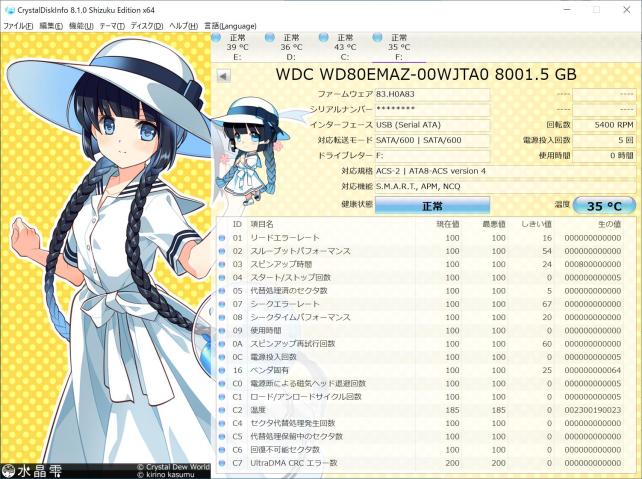Click the masked serial number field
This screenshot has width=642, height=479.
coord(432,109)
